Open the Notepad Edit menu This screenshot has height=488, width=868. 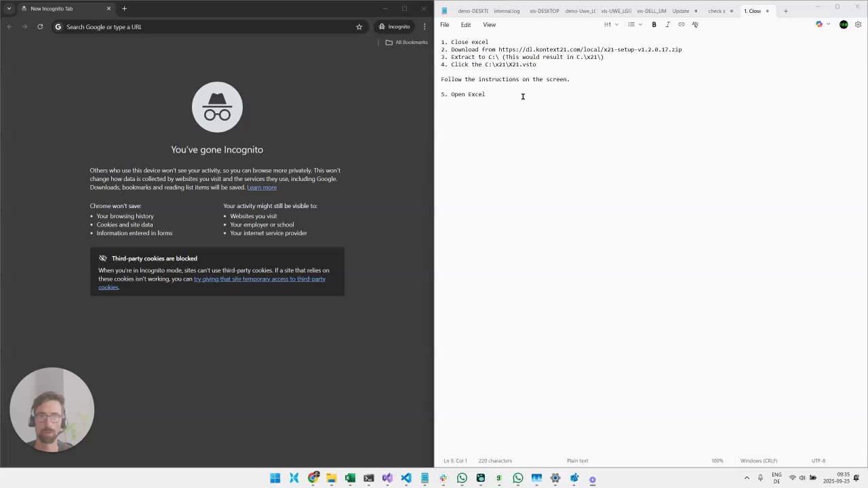(x=466, y=24)
